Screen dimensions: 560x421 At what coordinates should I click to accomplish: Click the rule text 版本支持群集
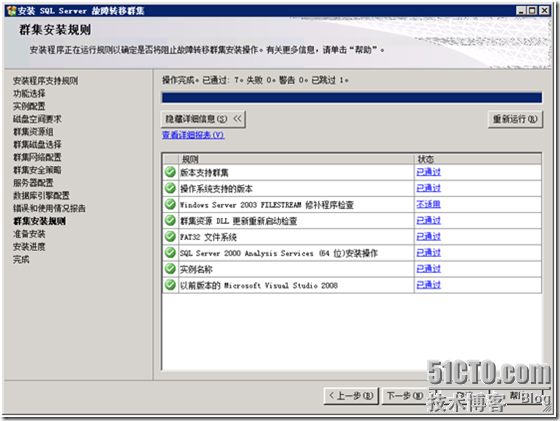coord(204,173)
